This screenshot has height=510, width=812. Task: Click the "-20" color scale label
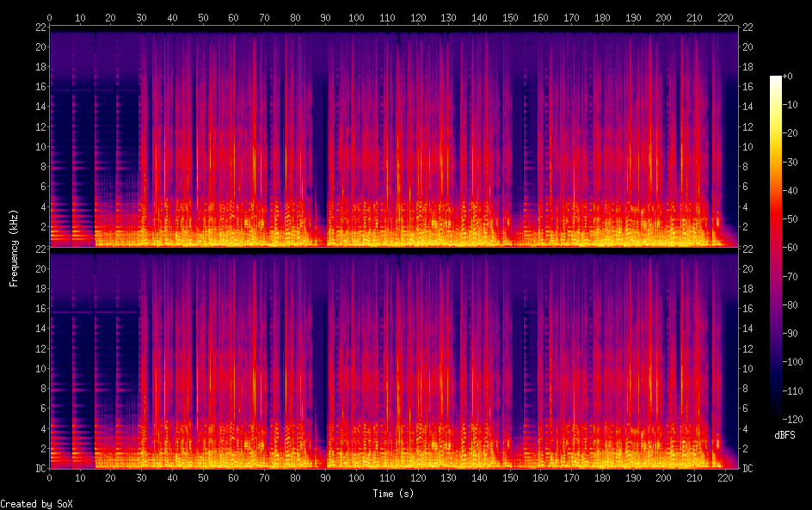(x=790, y=133)
